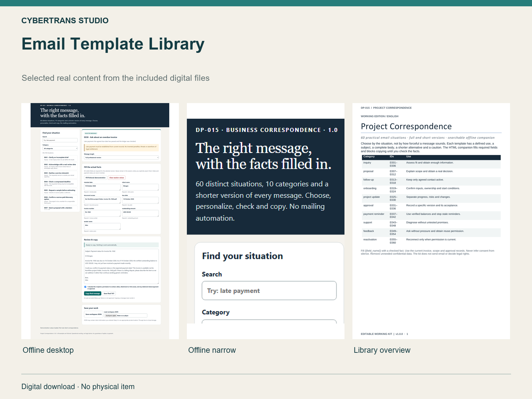Click the Category column header in overview table
The height and width of the screenshot is (399, 532).
(x=369, y=157)
